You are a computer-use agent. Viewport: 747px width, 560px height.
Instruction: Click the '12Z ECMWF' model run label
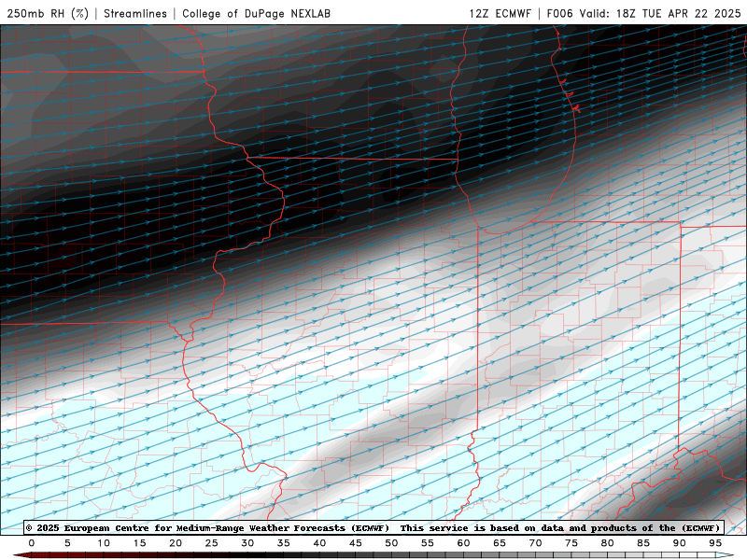click(500, 13)
